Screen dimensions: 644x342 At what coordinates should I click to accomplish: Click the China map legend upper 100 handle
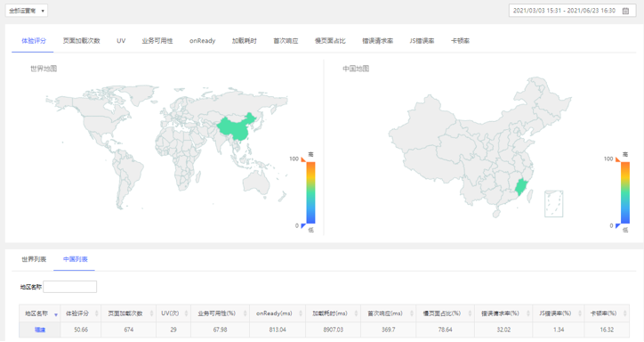coord(617,159)
